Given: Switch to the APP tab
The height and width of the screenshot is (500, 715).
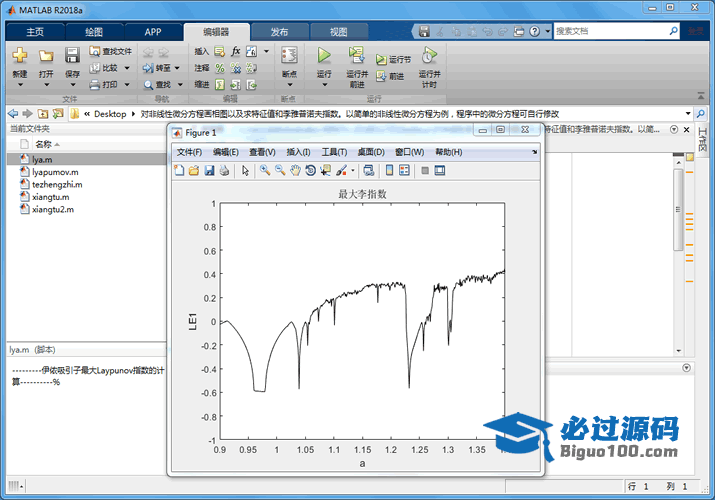Looking at the screenshot, I should (153, 32).
